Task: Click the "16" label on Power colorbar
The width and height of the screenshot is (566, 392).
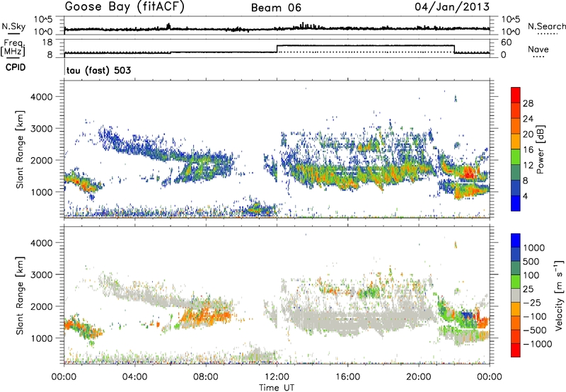Action: [528, 150]
